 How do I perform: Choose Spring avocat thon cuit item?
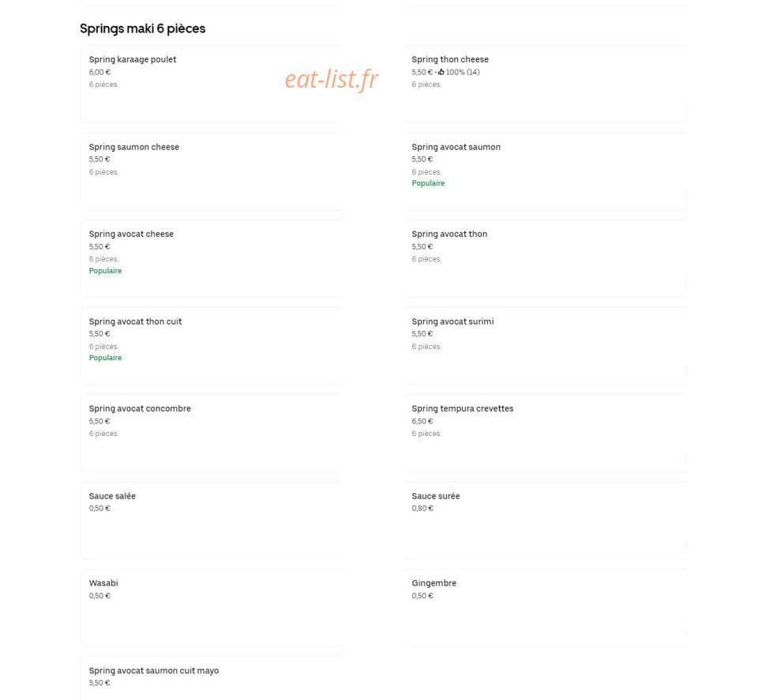[x=211, y=346]
